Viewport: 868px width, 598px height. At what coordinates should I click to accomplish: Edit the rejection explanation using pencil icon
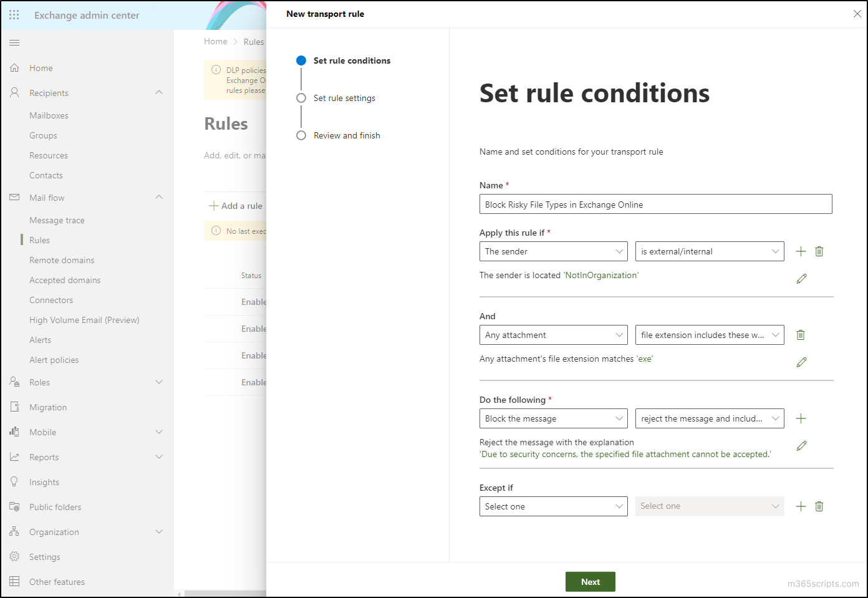(x=802, y=445)
